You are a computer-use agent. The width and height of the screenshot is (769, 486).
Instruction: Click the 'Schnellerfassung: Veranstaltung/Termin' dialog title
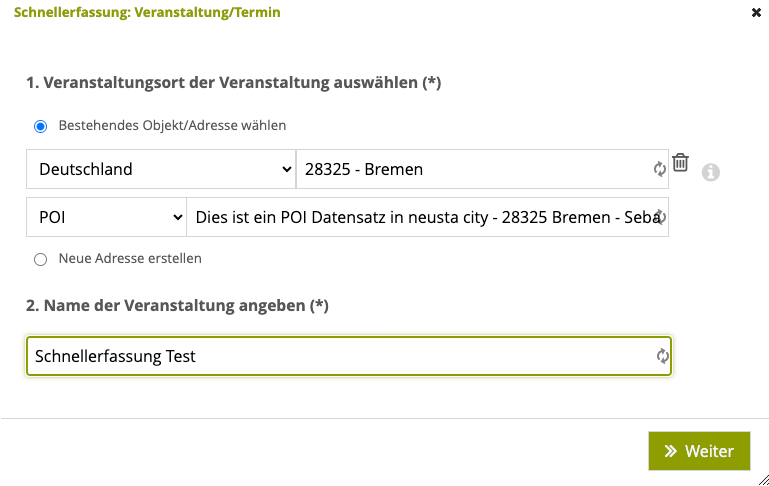147,12
